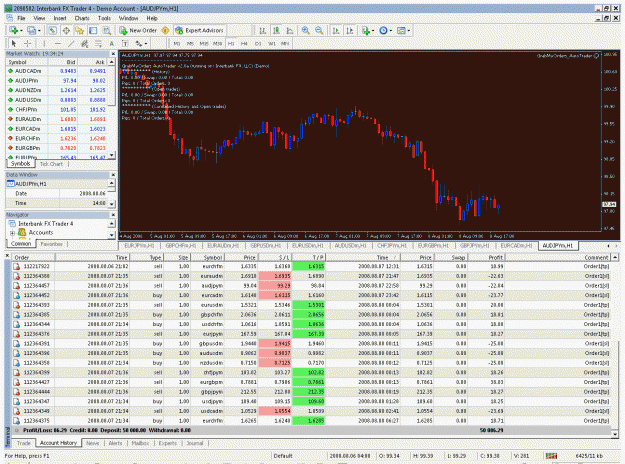Switch chart to bar chart style
The image size is (625, 464).
click(x=262, y=30)
